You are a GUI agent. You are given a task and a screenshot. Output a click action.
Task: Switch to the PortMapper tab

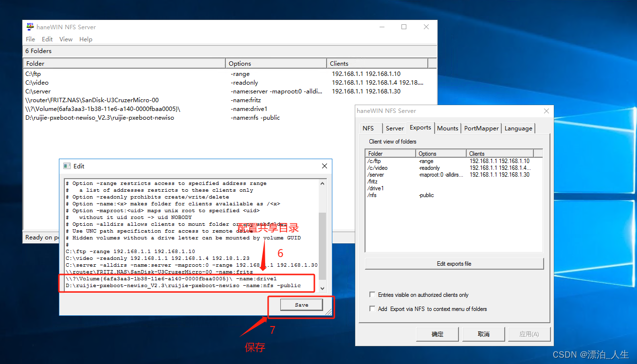pyautogui.click(x=481, y=128)
